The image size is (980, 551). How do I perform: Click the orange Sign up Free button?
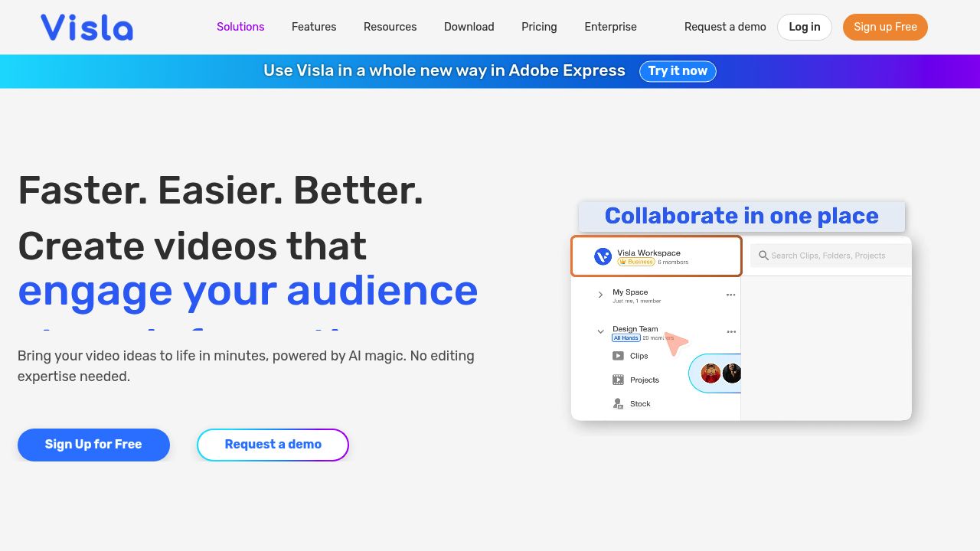[885, 27]
